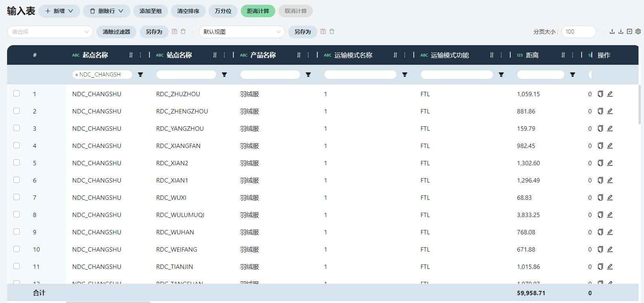Click the horizontal scrollbar at table bottom

[108, 302]
